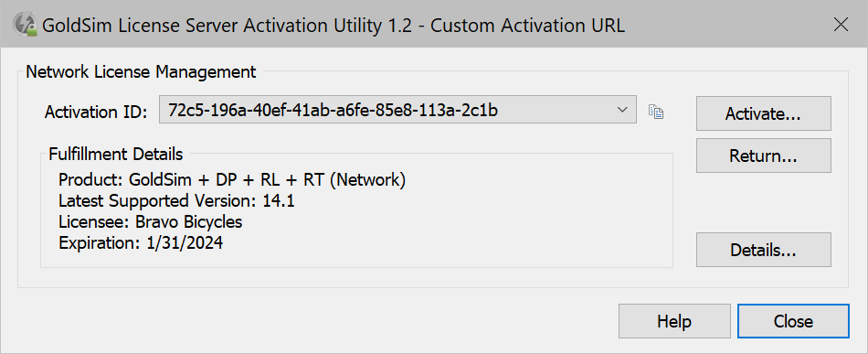Open Help for the activation utility
This screenshot has height=354, width=868.
[x=674, y=321]
